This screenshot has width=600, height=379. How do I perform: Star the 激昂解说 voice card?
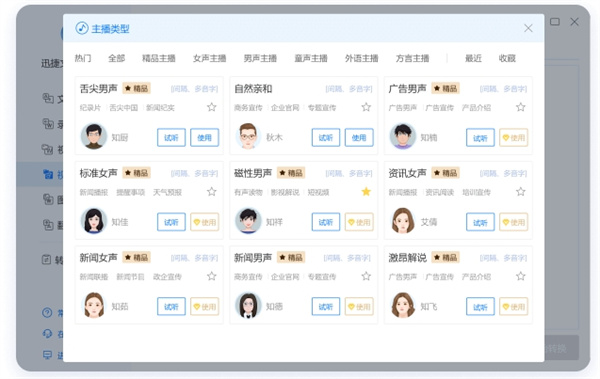pos(520,276)
